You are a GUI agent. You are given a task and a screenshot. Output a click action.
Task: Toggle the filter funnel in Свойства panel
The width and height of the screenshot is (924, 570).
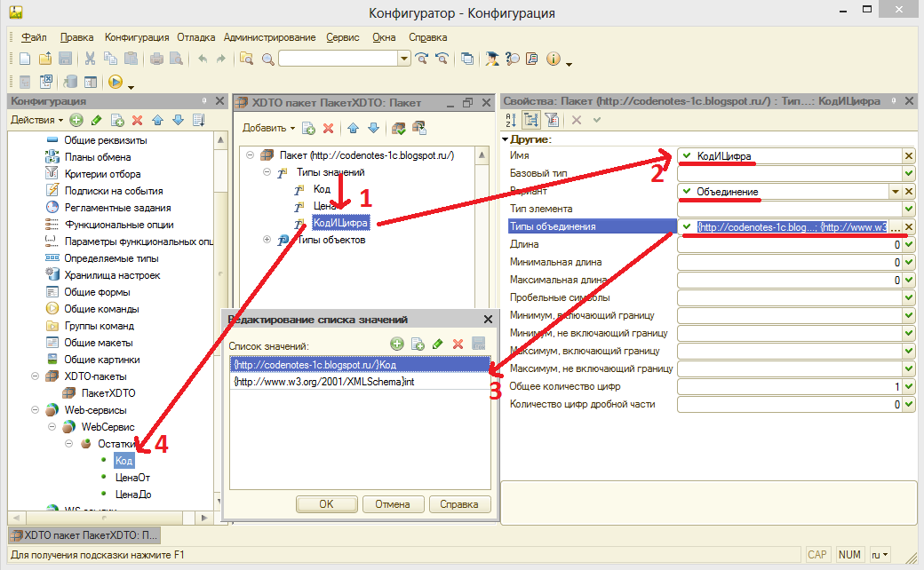click(x=552, y=120)
